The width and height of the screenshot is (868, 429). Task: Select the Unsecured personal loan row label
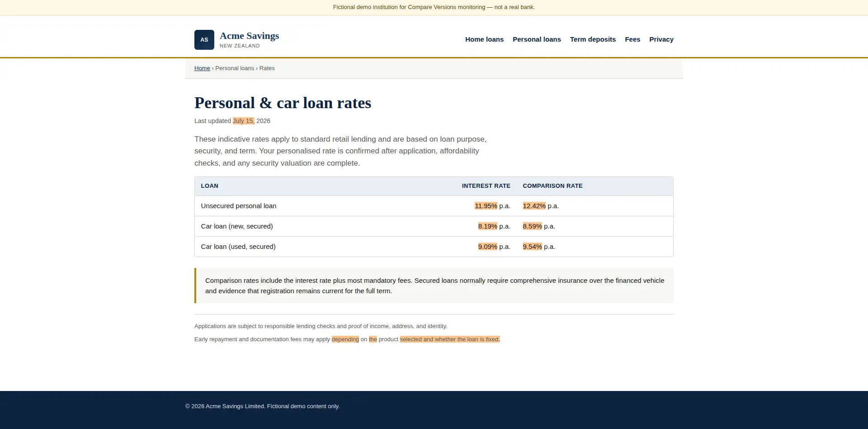tap(238, 206)
